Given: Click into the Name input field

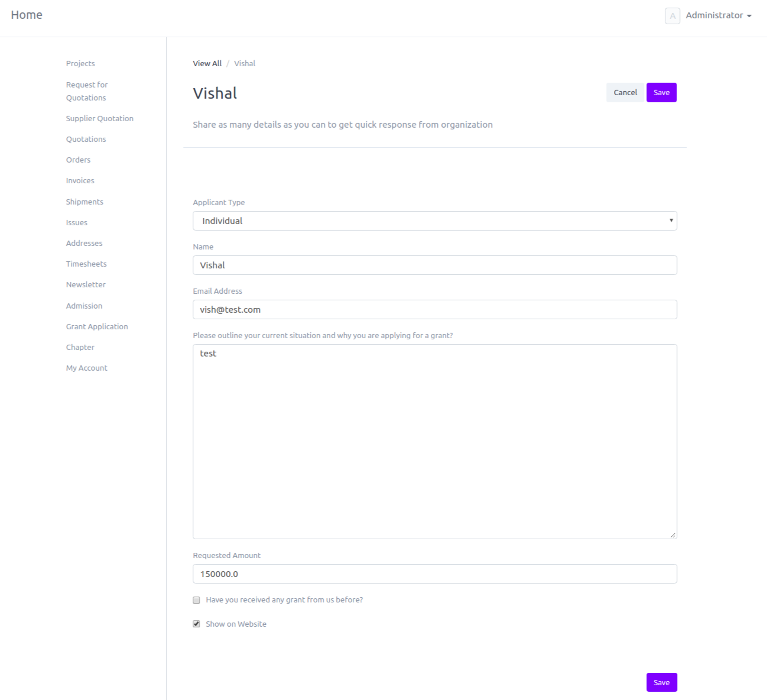Looking at the screenshot, I should (434, 265).
